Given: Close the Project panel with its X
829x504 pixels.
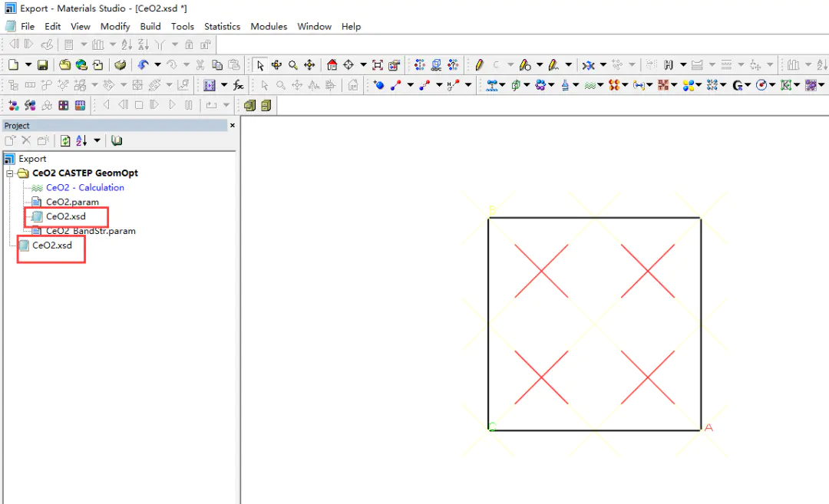Looking at the screenshot, I should tap(232, 125).
